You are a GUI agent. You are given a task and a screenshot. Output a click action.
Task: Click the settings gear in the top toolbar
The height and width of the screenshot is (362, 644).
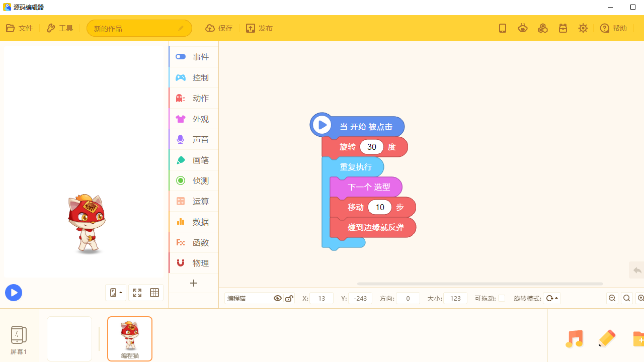(583, 28)
